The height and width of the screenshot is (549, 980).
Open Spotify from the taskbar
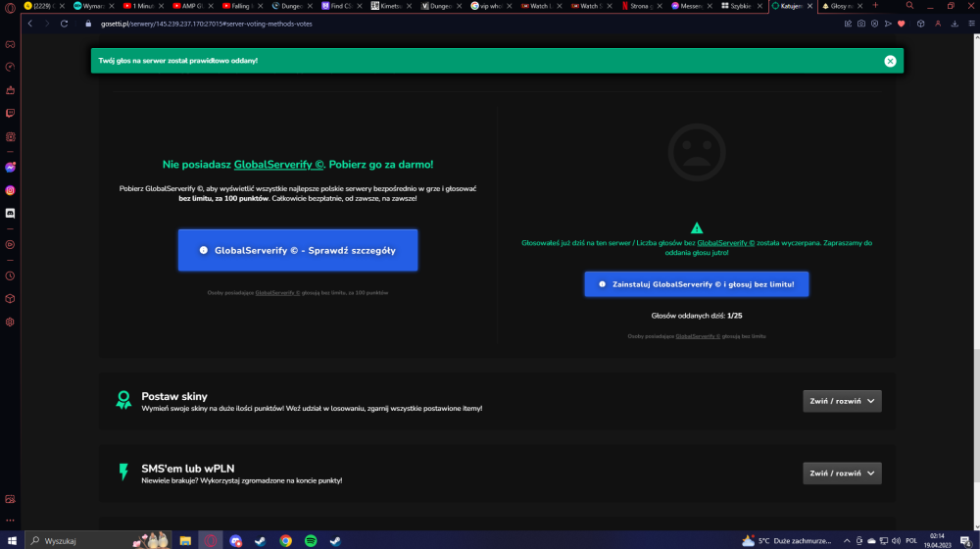point(311,541)
